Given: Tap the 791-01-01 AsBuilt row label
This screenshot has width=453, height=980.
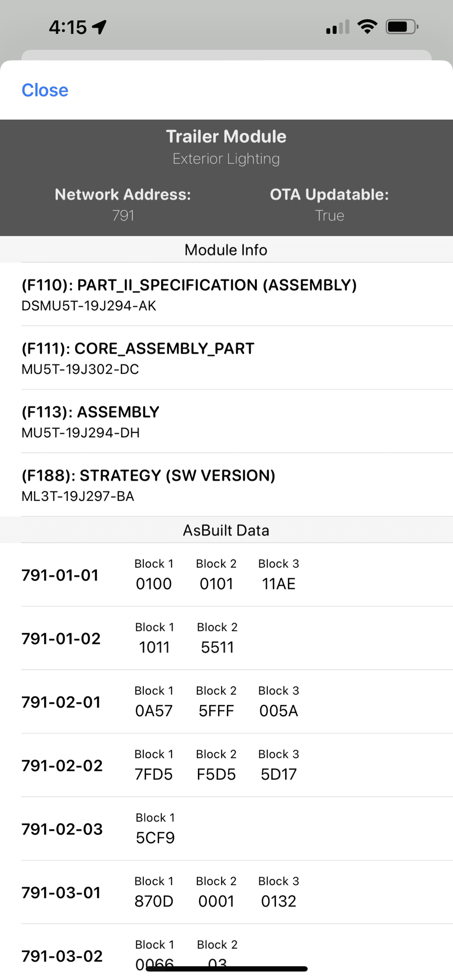Looking at the screenshot, I should (x=60, y=575).
